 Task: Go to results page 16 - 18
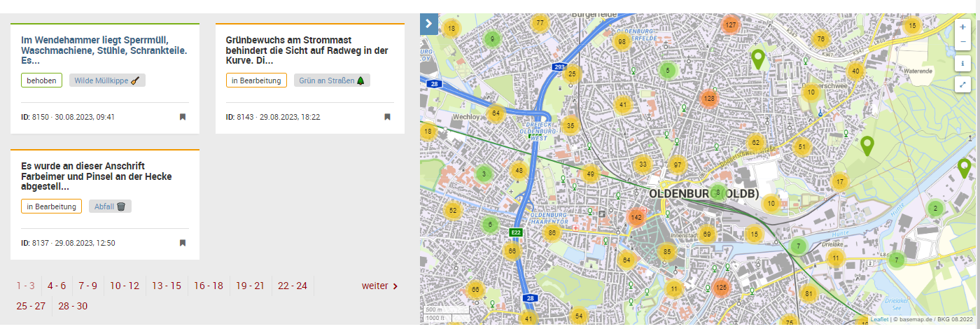tap(209, 286)
